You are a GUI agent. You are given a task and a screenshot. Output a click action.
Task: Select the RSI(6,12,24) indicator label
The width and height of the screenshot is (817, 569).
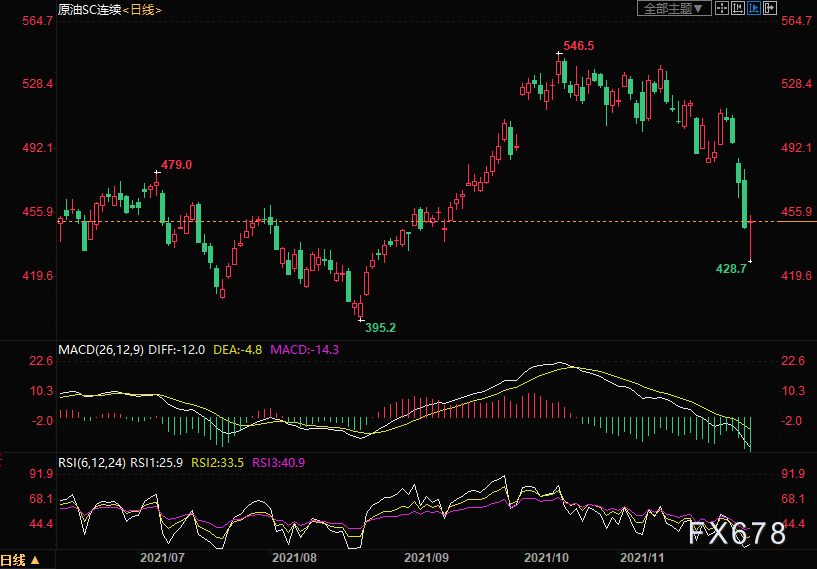point(92,463)
